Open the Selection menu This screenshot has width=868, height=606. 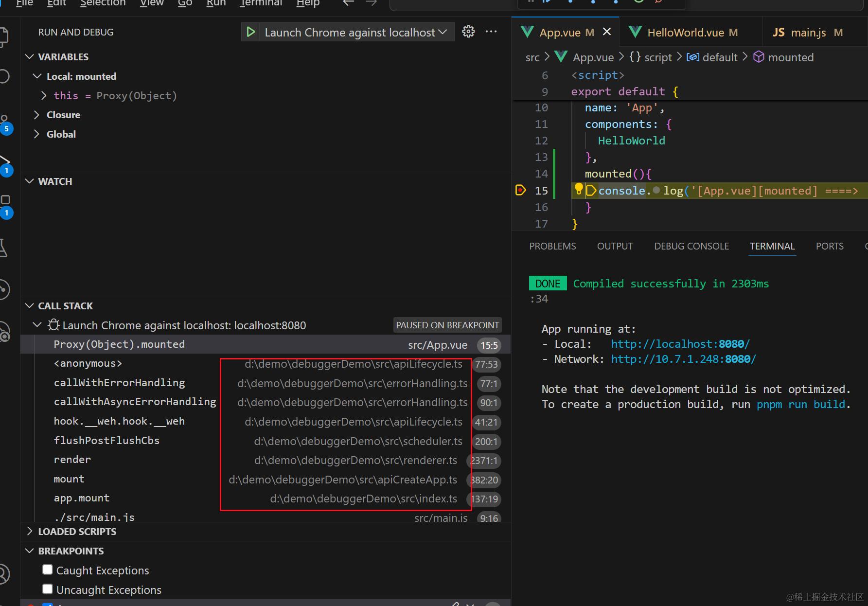103,3
